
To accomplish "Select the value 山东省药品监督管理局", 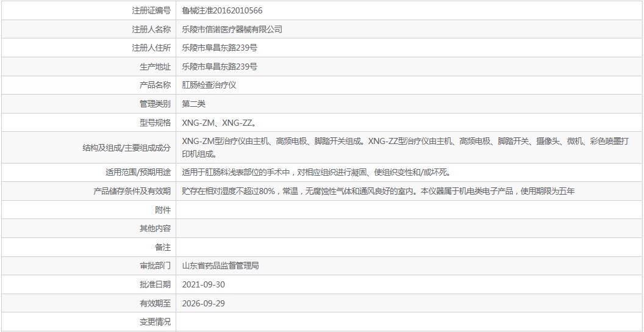I will 221,266.
